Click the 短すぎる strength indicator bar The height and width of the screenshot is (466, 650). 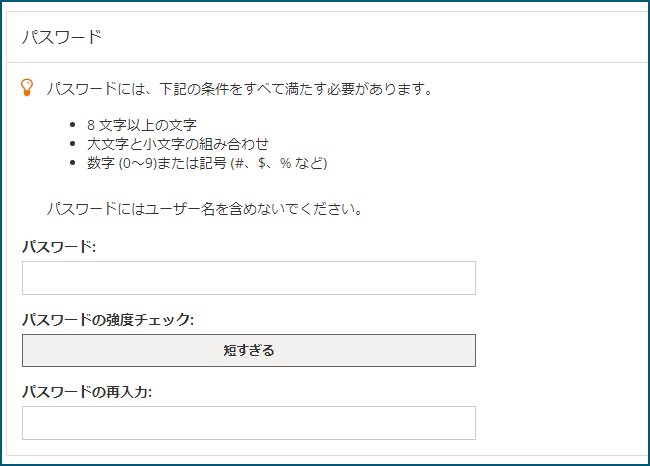249,350
